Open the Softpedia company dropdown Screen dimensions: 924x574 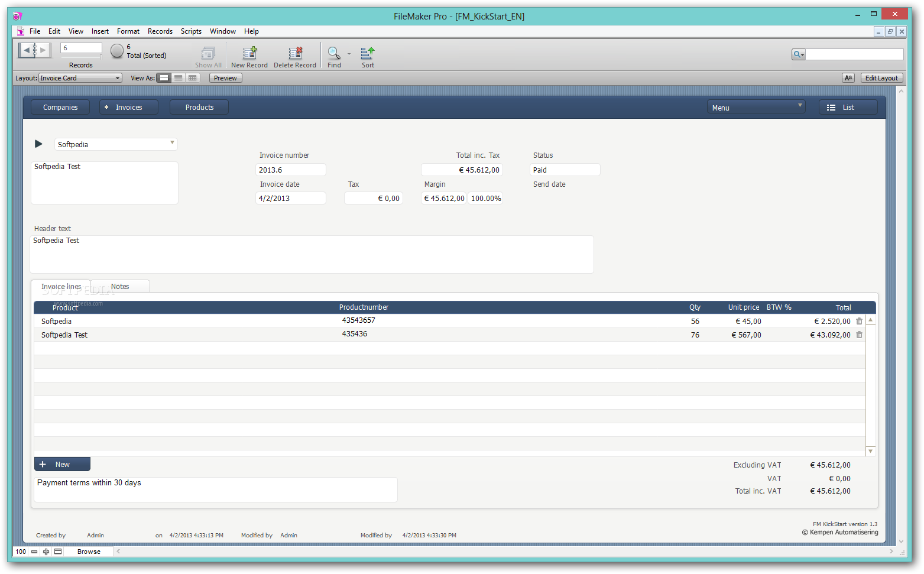116,144
